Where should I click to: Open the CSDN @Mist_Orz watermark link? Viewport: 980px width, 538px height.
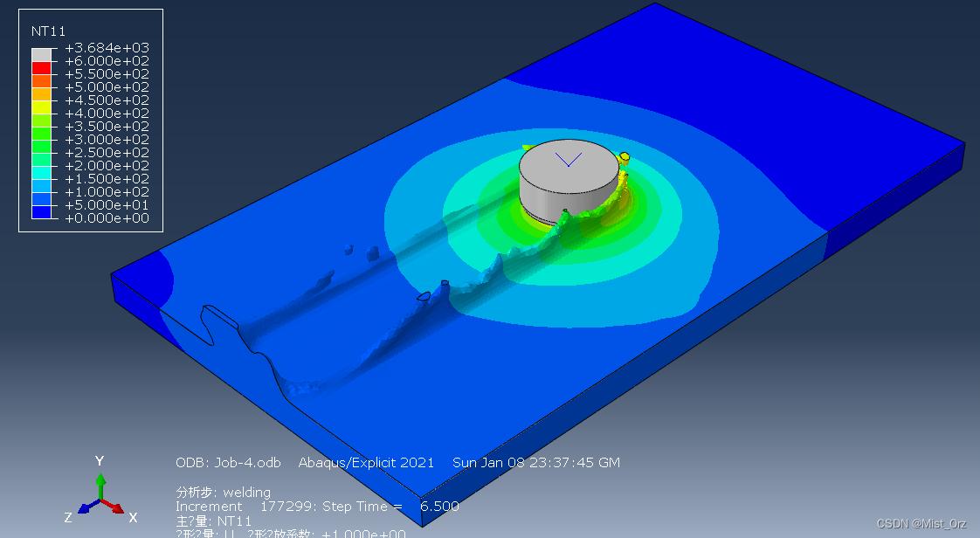(x=921, y=524)
